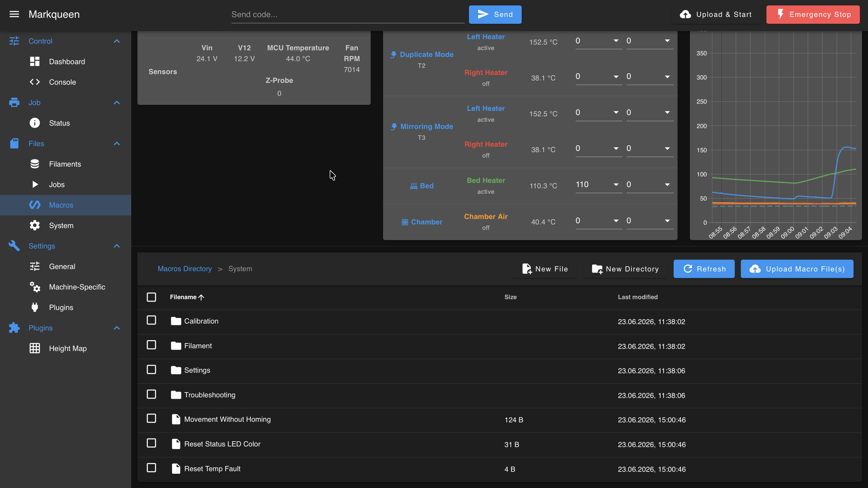Click the Control section sliders icon
Viewport: 868px width, 488px height.
14,41
